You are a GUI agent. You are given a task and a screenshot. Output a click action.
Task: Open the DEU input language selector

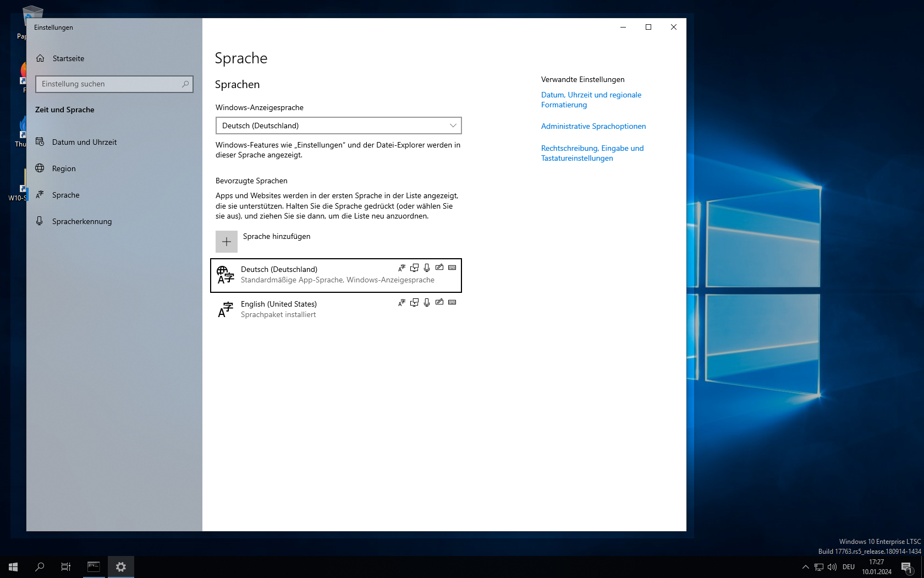pos(848,567)
